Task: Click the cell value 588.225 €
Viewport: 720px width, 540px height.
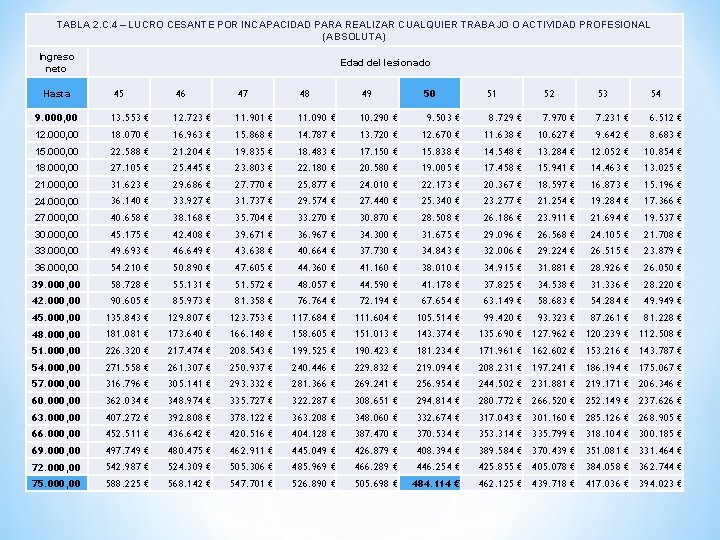Action: [x=127, y=484]
